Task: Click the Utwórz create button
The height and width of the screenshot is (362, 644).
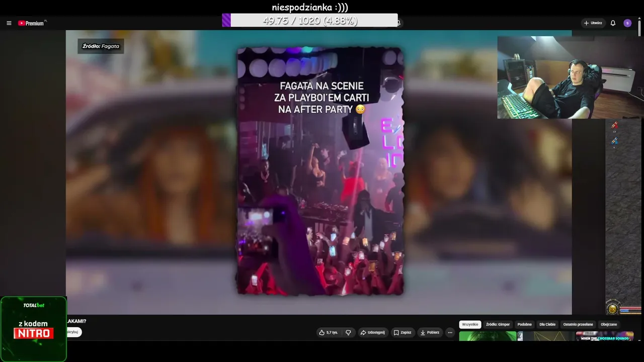Action: [593, 23]
